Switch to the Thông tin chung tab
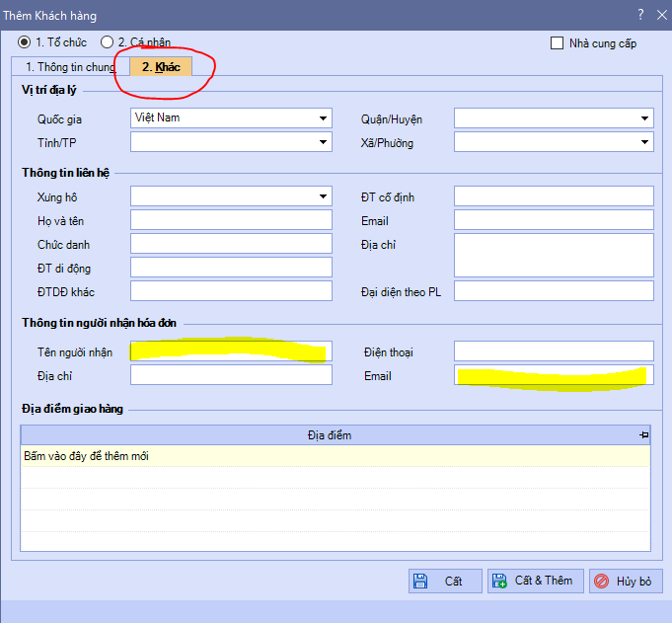The image size is (672, 623). (x=70, y=67)
